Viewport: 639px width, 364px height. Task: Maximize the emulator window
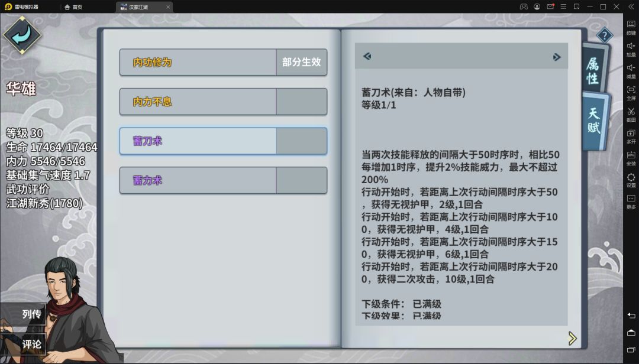603,6
